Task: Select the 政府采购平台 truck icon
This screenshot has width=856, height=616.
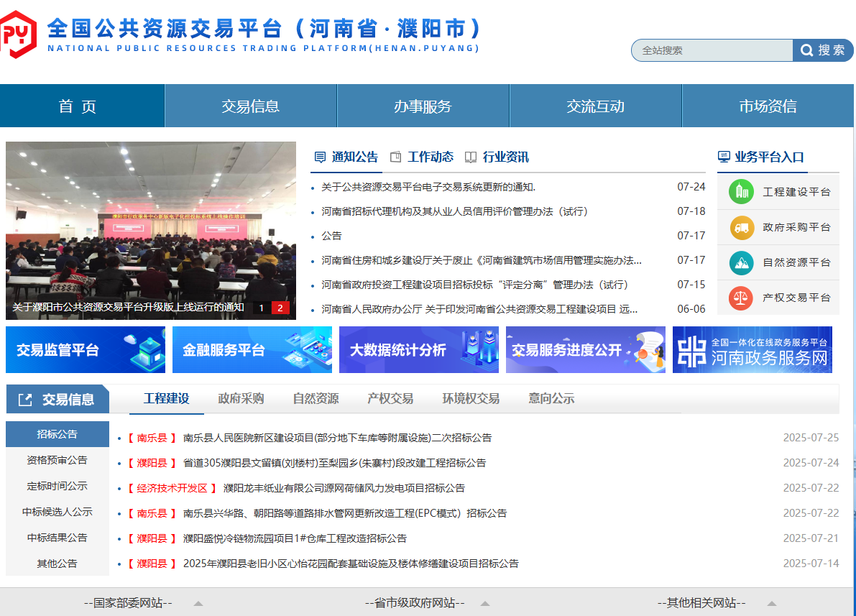Action: pyautogui.click(x=741, y=227)
